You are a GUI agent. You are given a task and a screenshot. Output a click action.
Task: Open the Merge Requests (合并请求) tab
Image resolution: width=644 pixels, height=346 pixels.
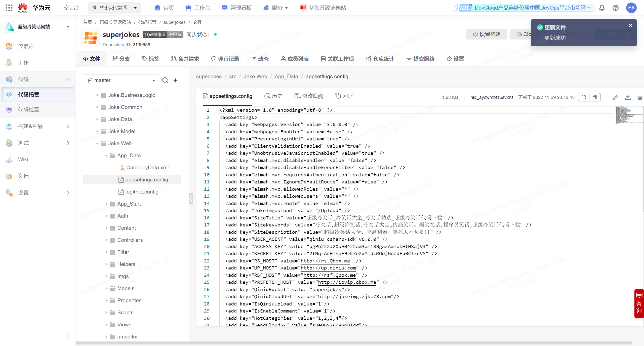[x=185, y=59]
